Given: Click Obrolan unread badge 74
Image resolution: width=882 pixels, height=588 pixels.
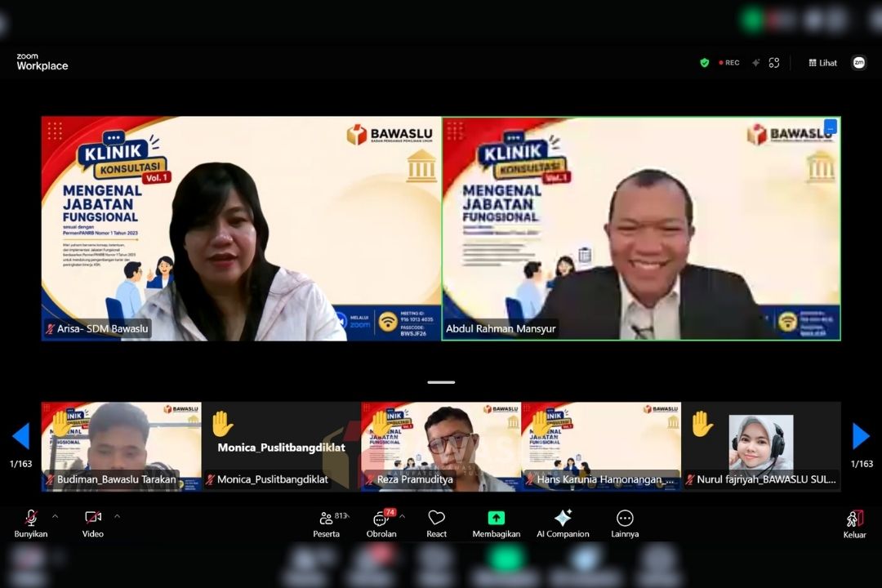Looking at the screenshot, I should [390, 512].
